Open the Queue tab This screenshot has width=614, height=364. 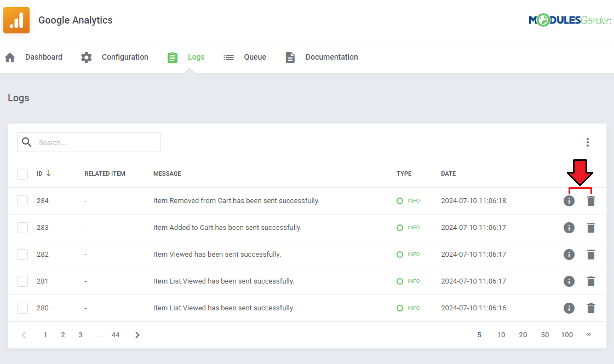tap(255, 57)
